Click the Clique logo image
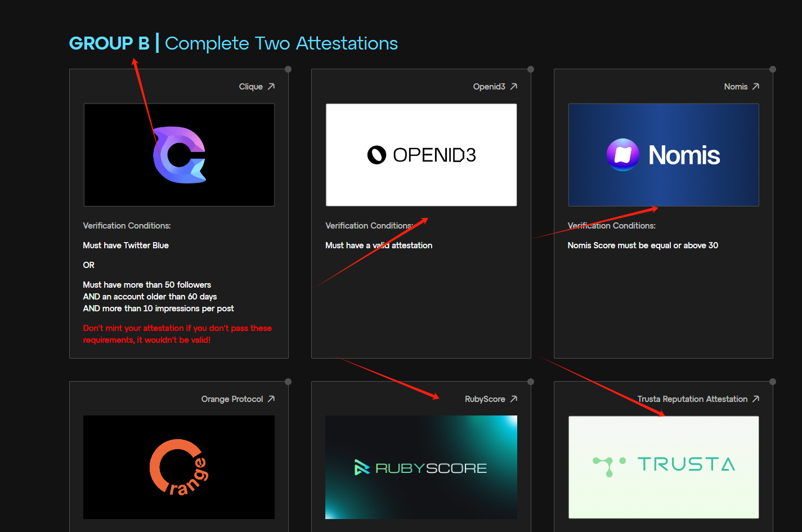The width and height of the screenshot is (802, 532). tap(179, 155)
